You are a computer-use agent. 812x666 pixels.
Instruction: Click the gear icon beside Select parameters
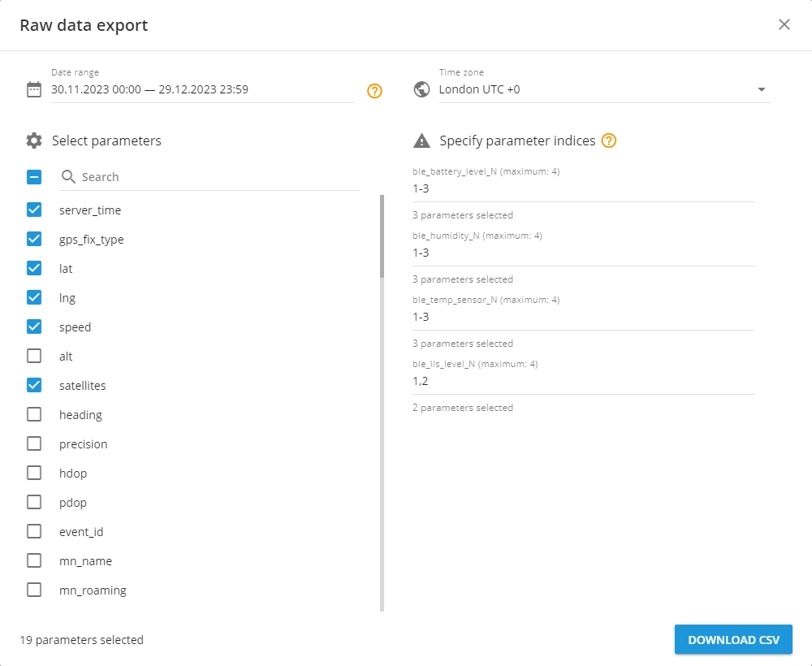pos(33,140)
